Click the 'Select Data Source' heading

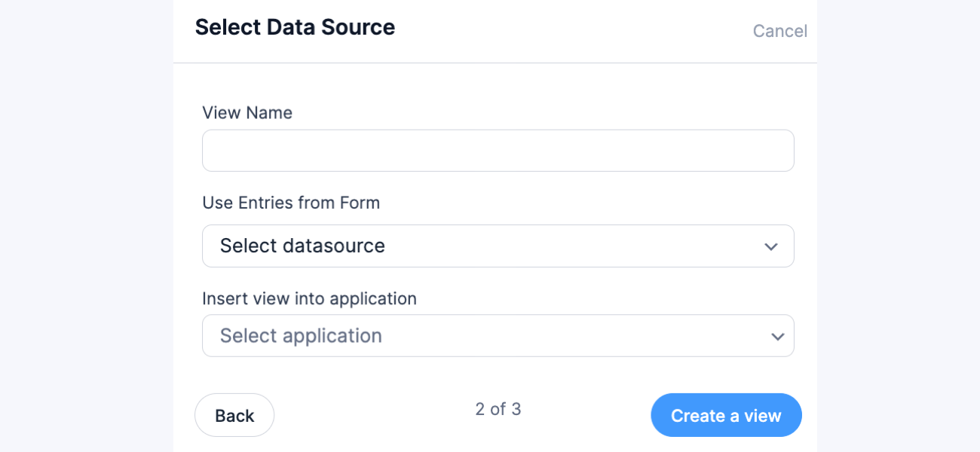tap(295, 27)
